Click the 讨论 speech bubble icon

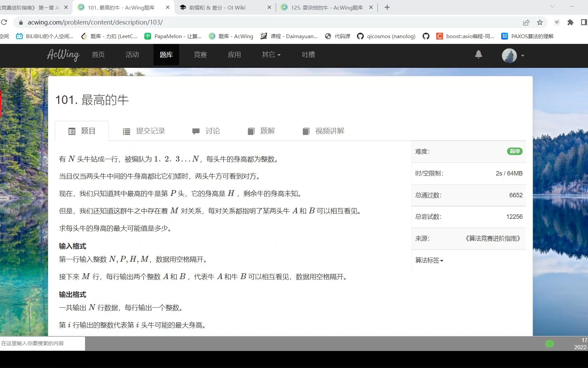[196, 131]
